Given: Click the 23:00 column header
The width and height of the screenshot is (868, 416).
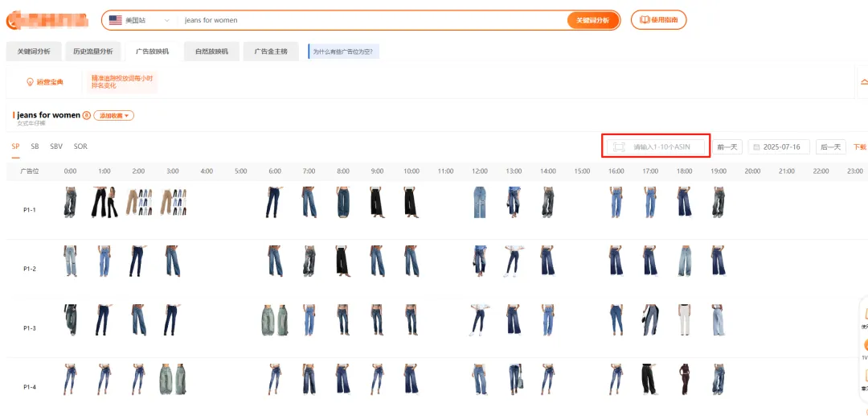Looking at the screenshot, I should coord(854,171).
